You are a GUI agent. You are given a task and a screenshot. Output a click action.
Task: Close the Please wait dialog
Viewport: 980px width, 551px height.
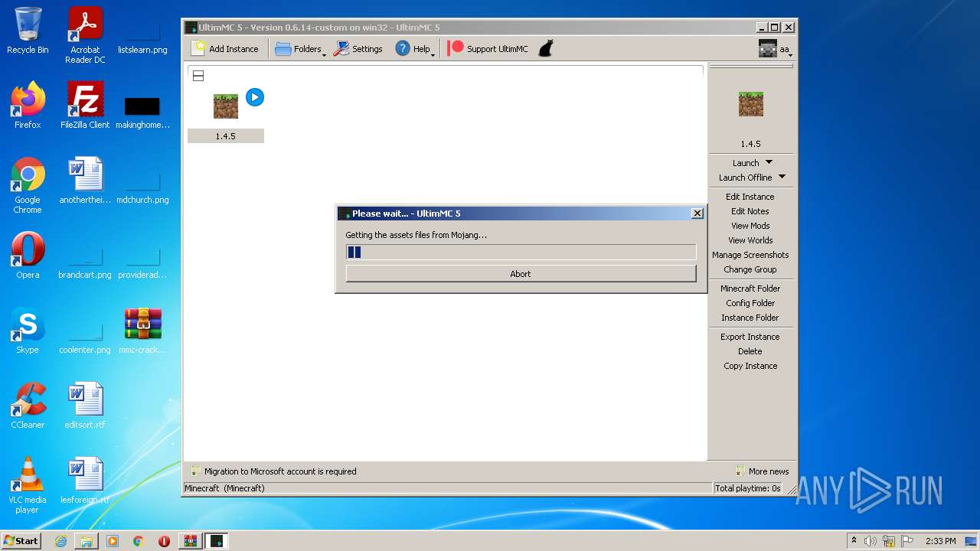697,214
